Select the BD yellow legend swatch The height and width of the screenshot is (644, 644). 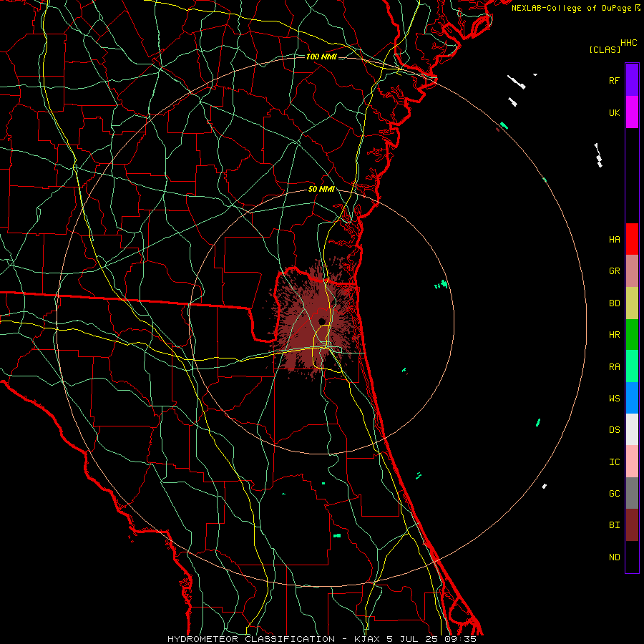pyautogui.click(x=632, y=303)
